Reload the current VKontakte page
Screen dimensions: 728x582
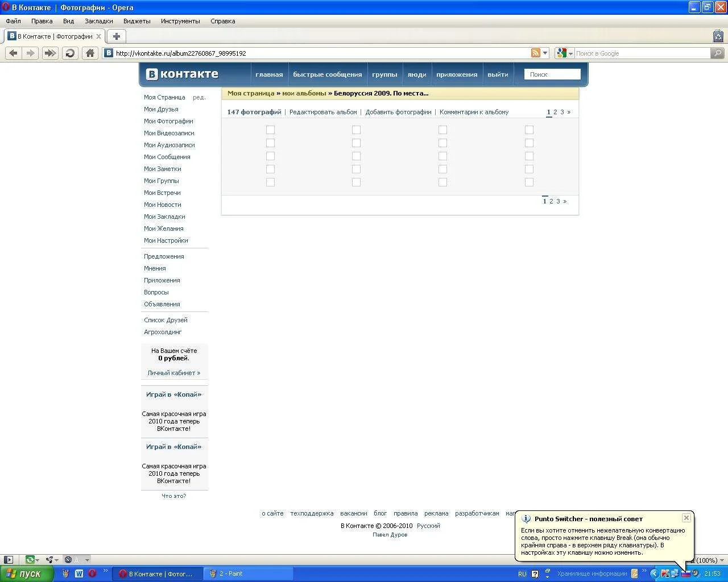coord(70,53)
